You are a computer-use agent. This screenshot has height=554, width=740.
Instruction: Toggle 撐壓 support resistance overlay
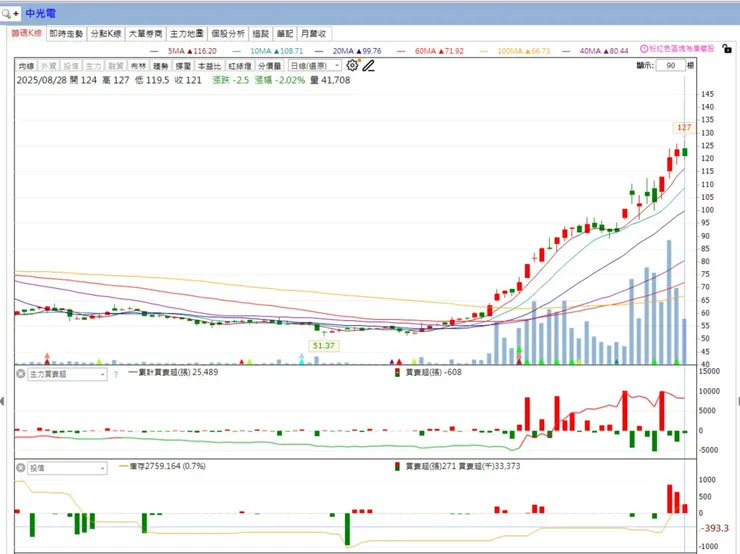click(183, 66)
